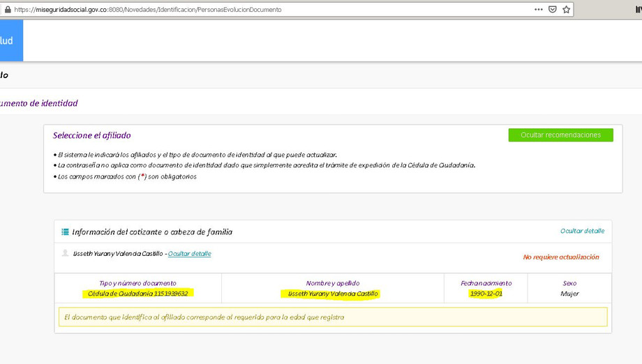Screen dimensions: 642x364
Task: Collapse panel using right-side Ocultar detalle
Action: point(582,231)
